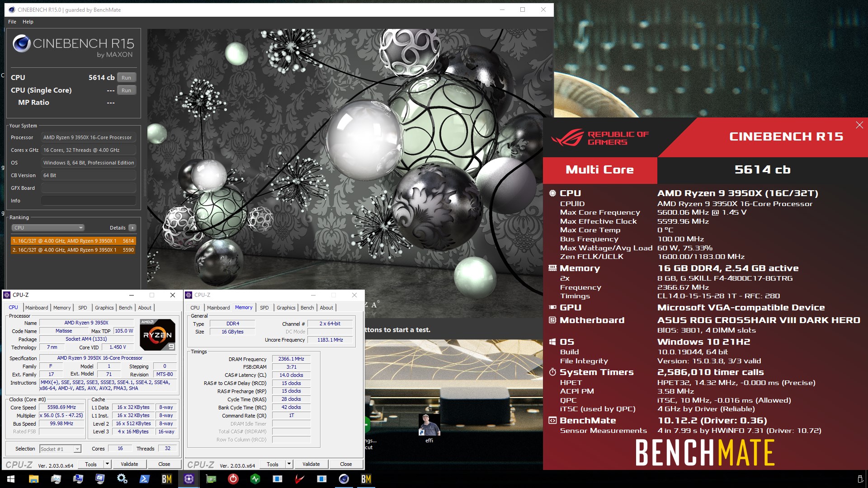Viewport: 868px width, 488px height.
Task: Open the Help menu in Cinebench
Action: (x=28, y=22)
